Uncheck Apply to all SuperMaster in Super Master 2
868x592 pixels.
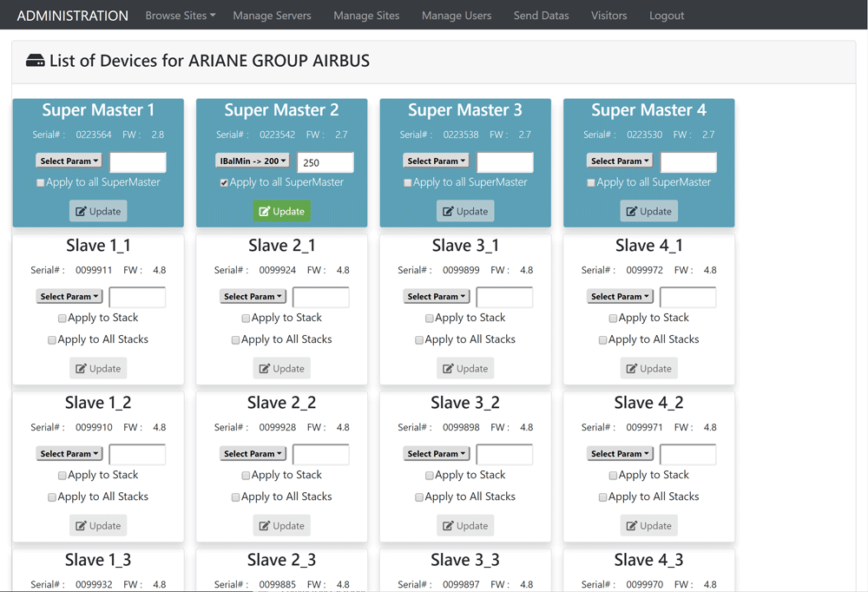tap(225, 183)
